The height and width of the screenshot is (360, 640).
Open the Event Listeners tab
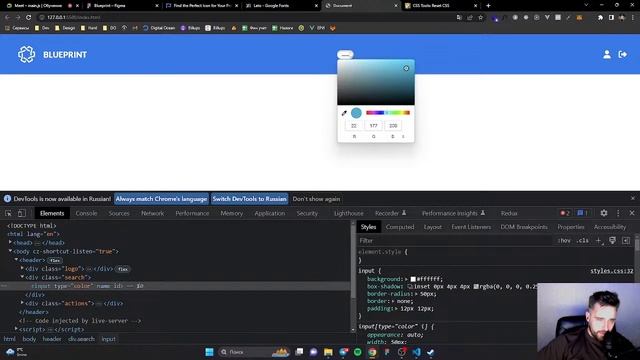[471, 227]
